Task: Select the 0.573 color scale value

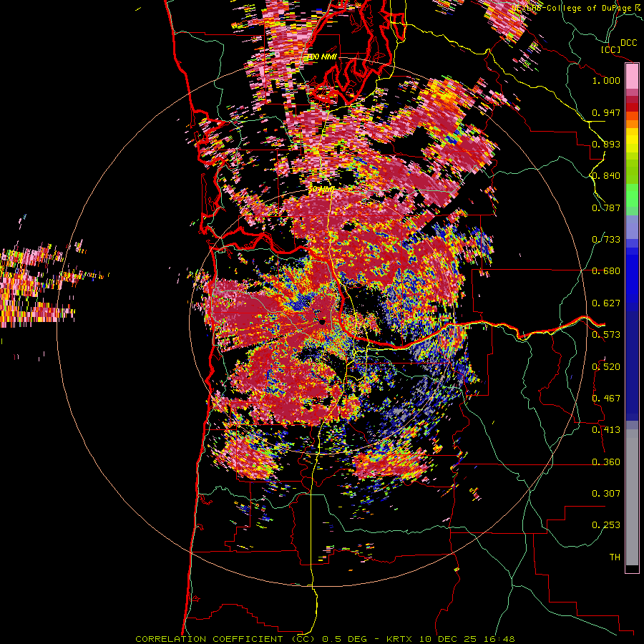Action: 606,335
